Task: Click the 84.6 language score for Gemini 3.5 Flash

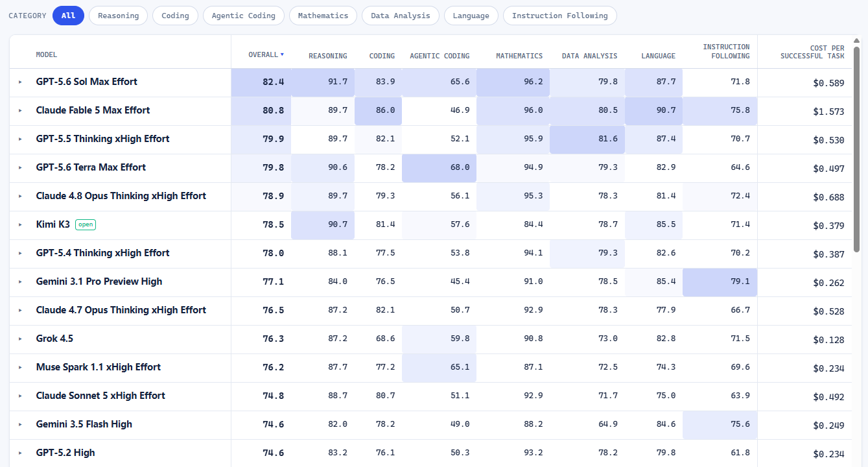Action: 666,424
